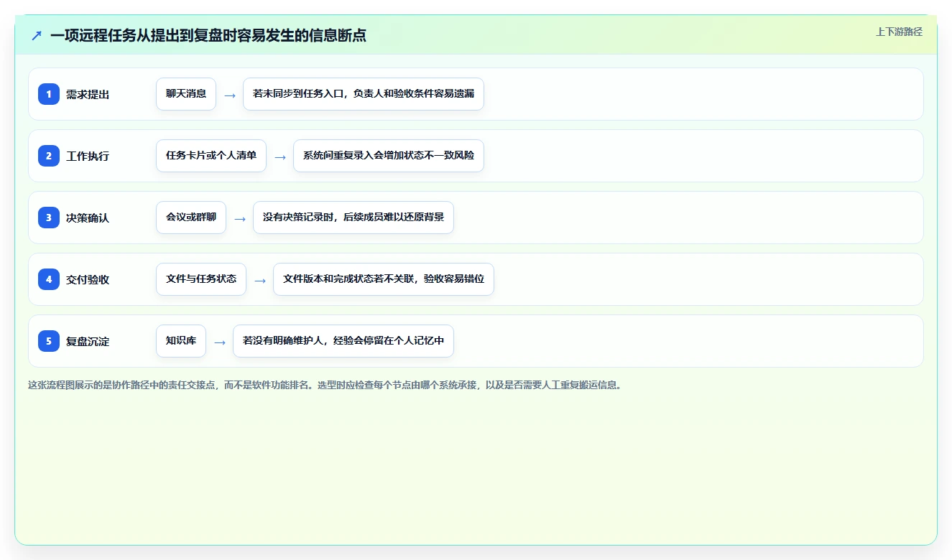Click the arrow after 聊天消息
Image resolution: width=952 pixels, height=560 pixels.
coord(230,95)
